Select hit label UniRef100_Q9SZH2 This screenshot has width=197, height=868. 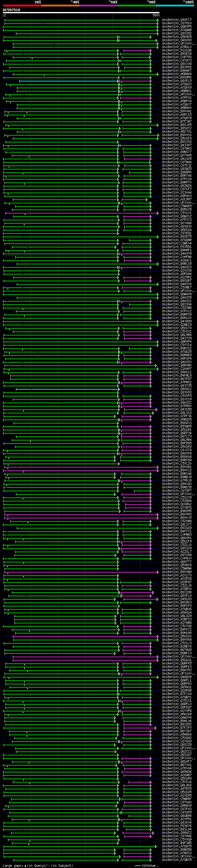click(177, 33)
